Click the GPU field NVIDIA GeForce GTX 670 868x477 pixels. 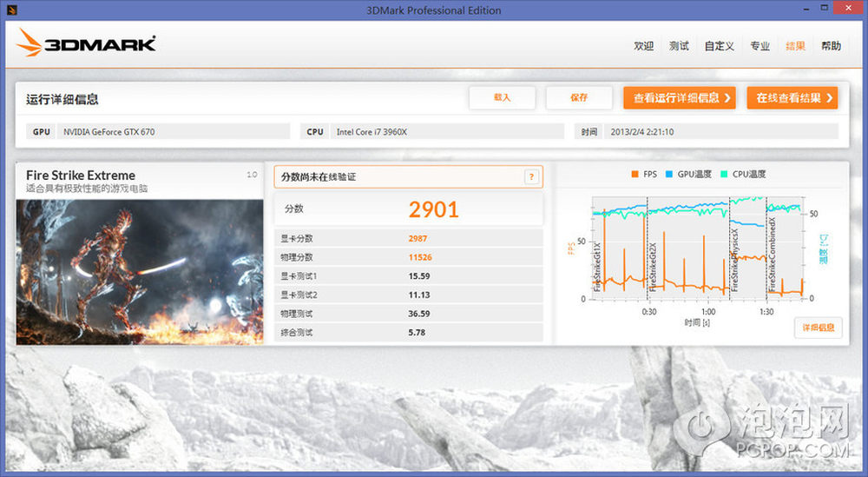pyautogui.click(x=174, y=132)
